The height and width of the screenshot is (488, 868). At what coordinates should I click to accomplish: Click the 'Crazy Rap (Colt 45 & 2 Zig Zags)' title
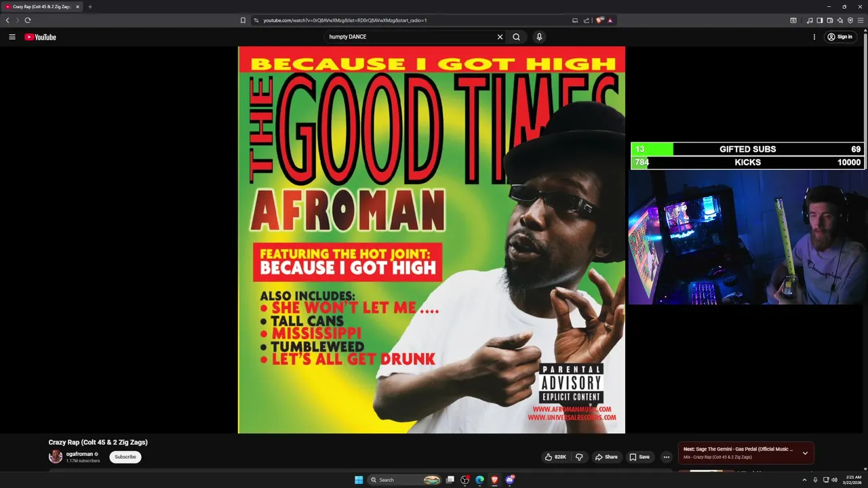click(x=98, y=443)
